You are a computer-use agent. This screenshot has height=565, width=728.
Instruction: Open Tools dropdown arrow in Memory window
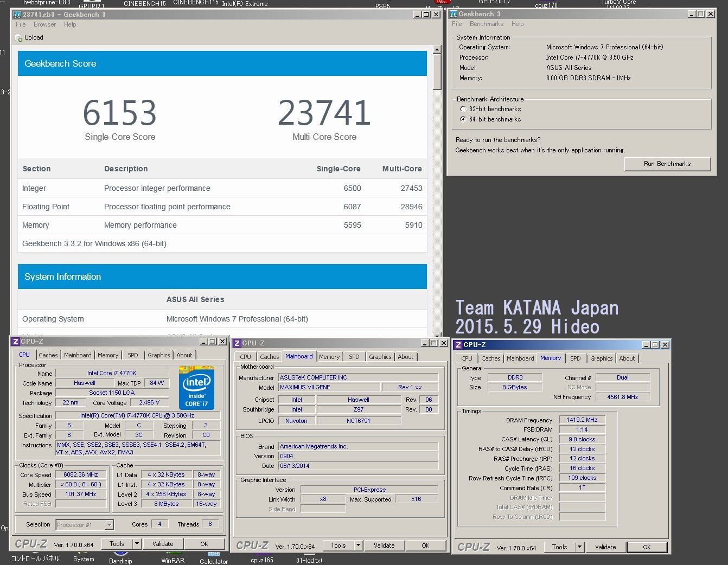point(579,547)
